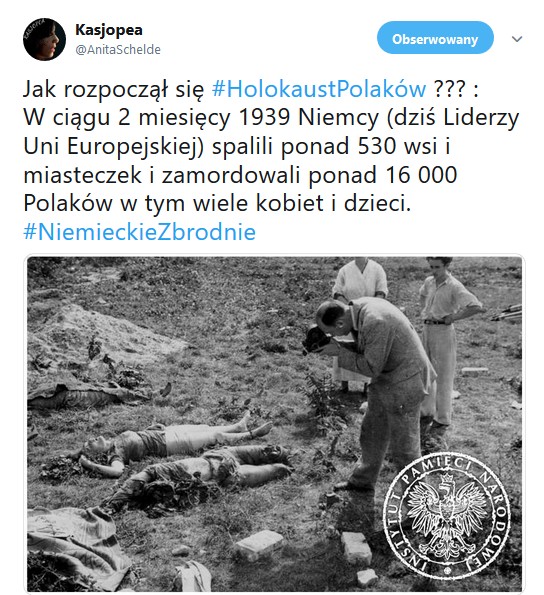Screen dimensions: 544x595
Task: Click the text "Uni Europejskiej" in the tweet
Action: (x=110, y=146)
